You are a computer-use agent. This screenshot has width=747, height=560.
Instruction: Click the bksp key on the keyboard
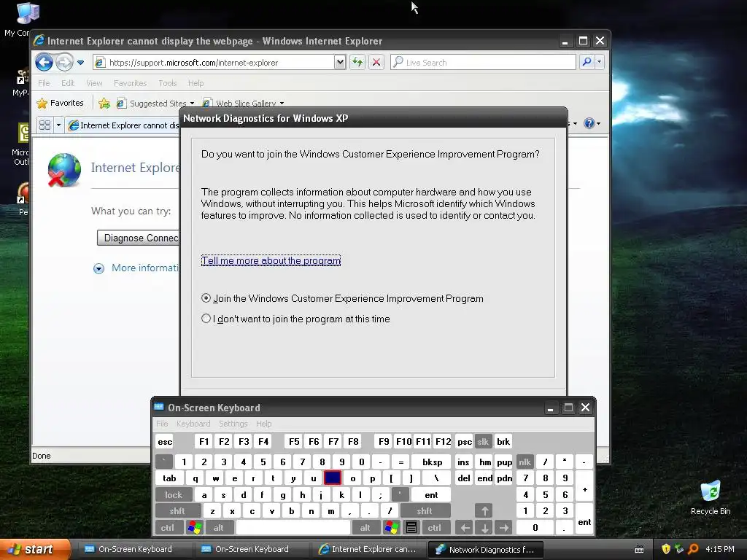click(x=432, y=462)
